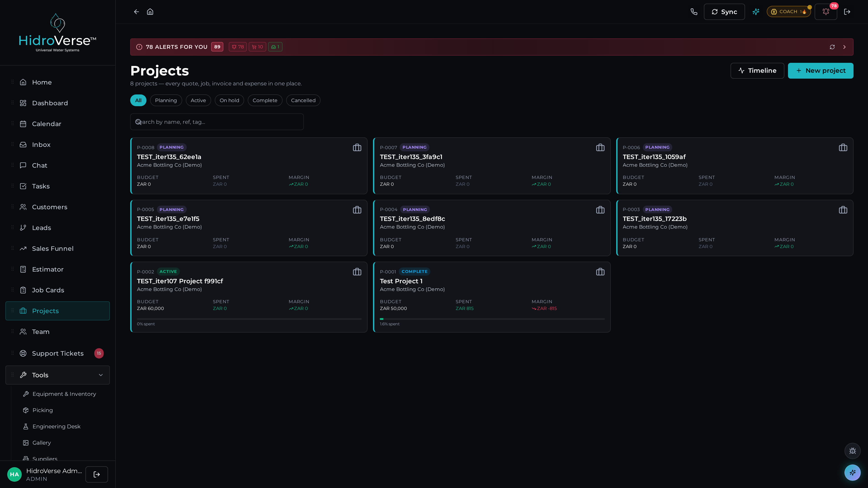Viewport: 868px width, 488px height.
Task: Select the All filter chip
Action: coord(138,100)
